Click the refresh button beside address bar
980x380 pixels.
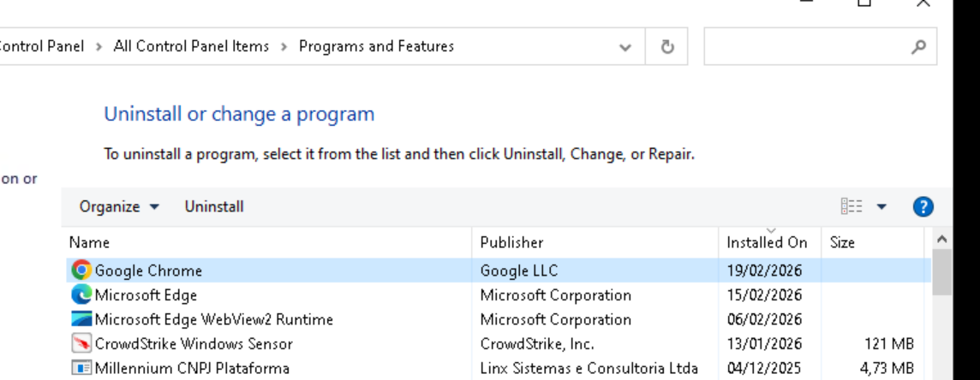(x=668, y=47)
